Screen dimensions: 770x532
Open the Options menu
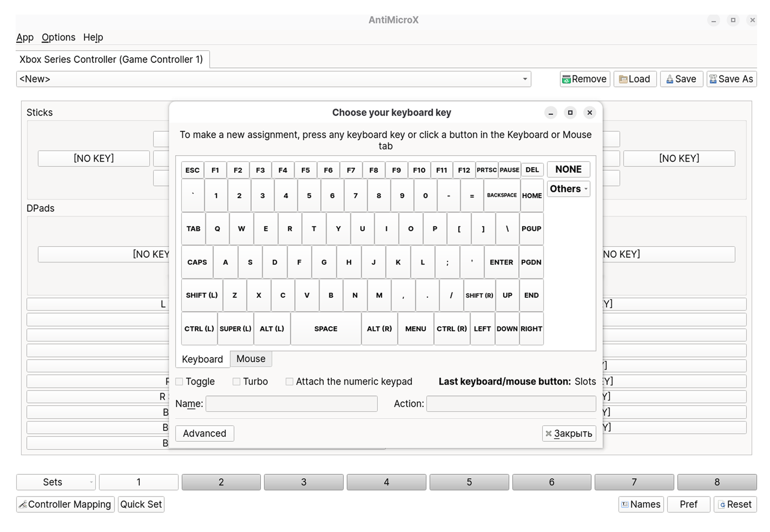point(58,37)
